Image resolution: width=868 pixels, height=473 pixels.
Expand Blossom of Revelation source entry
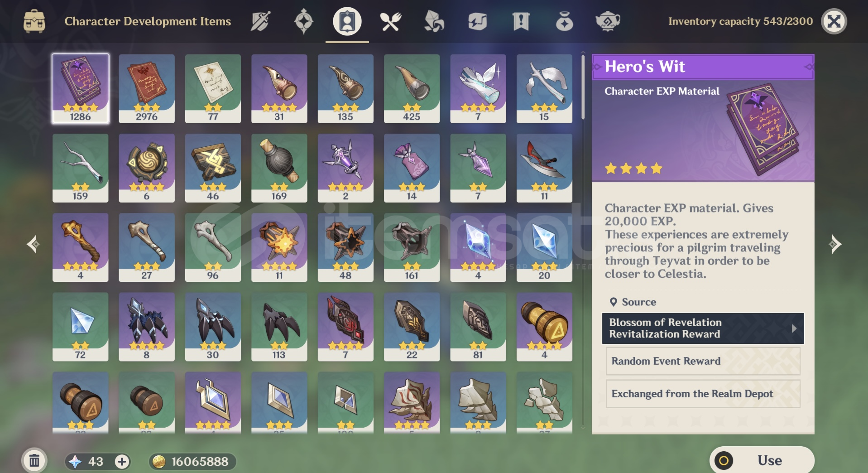pos(703,328)
